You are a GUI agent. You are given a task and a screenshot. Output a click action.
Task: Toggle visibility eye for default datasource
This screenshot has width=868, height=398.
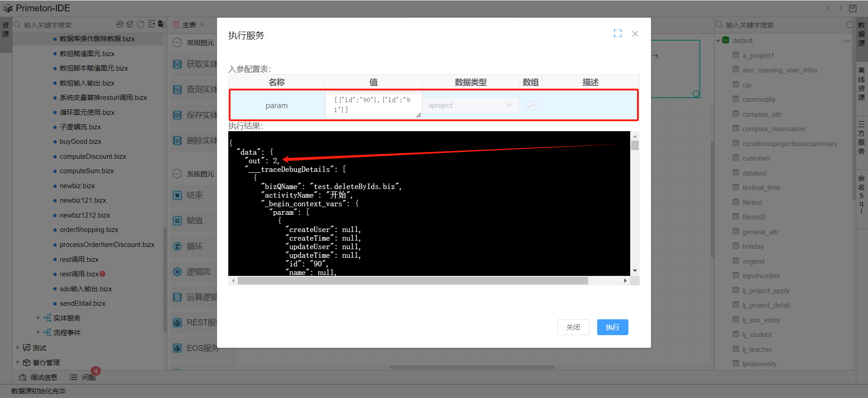[847, 41]
